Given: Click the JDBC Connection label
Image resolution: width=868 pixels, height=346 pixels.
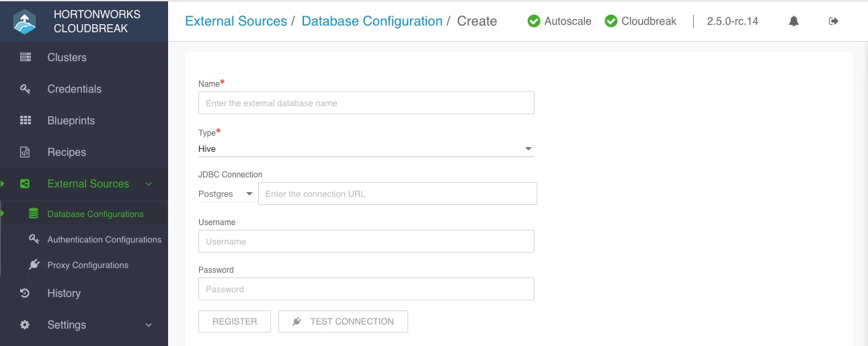Looking at the screenshot, I should [x=231, y=174].
